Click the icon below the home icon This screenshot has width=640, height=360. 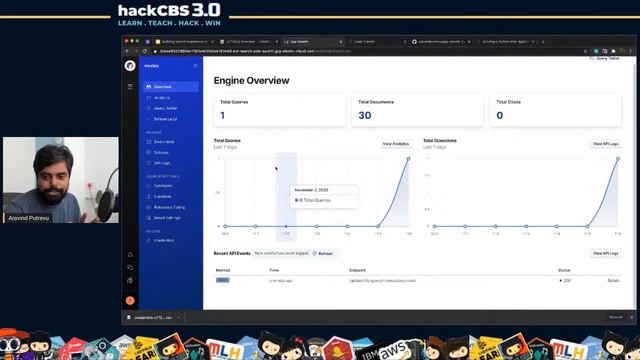pos(130,267)
